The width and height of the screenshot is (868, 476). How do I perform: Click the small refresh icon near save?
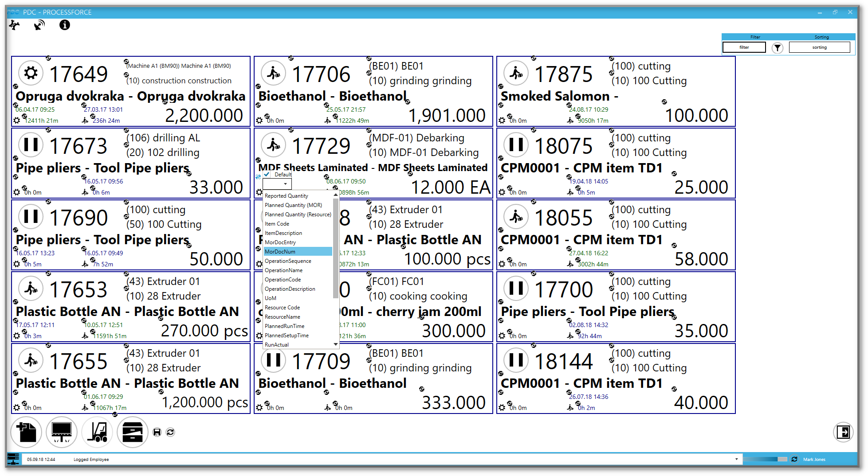coord(170,432)
